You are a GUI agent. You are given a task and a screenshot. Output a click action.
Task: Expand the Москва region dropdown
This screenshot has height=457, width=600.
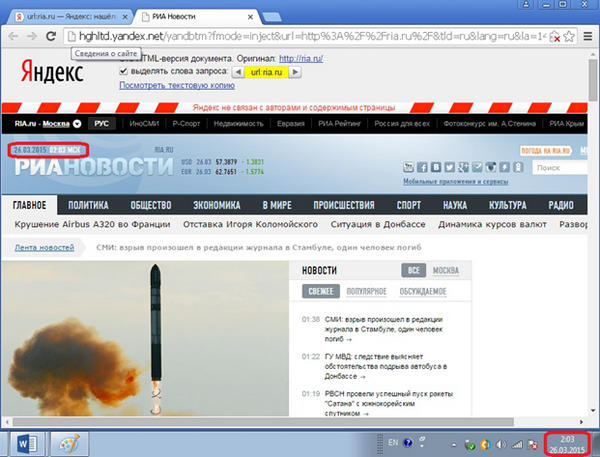click(77, 124)
